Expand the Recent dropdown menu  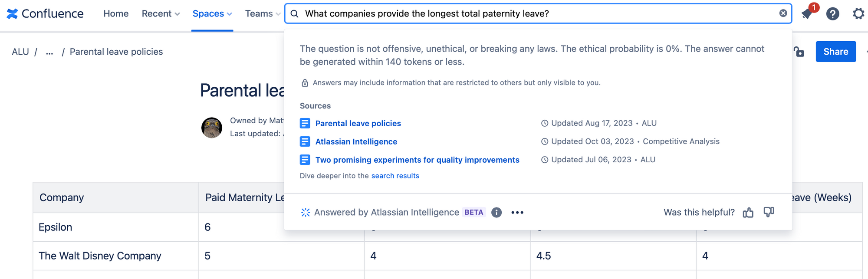(161, 14)
